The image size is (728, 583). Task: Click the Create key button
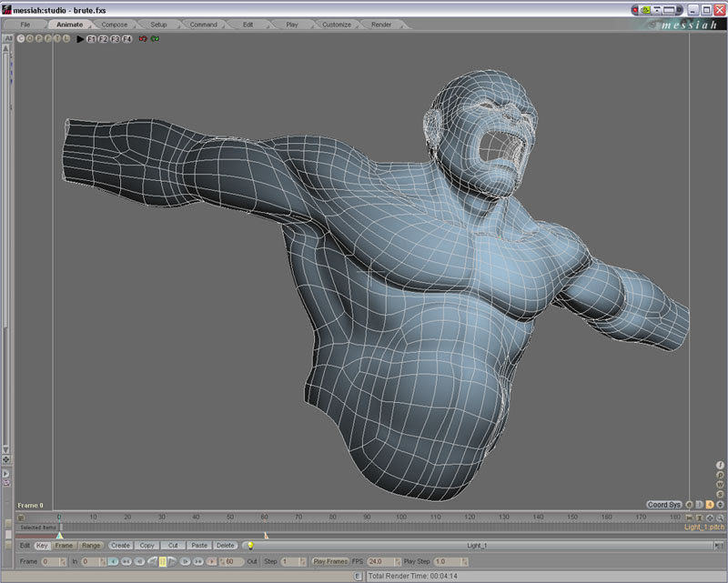pyautogui.click(x=120, y=546)
